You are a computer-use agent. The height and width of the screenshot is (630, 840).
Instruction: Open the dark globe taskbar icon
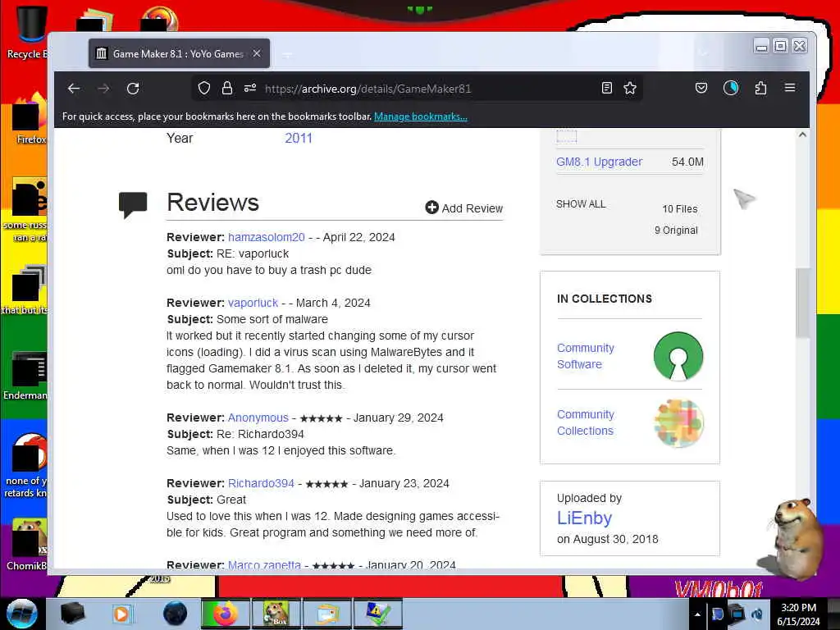(175, 614)
